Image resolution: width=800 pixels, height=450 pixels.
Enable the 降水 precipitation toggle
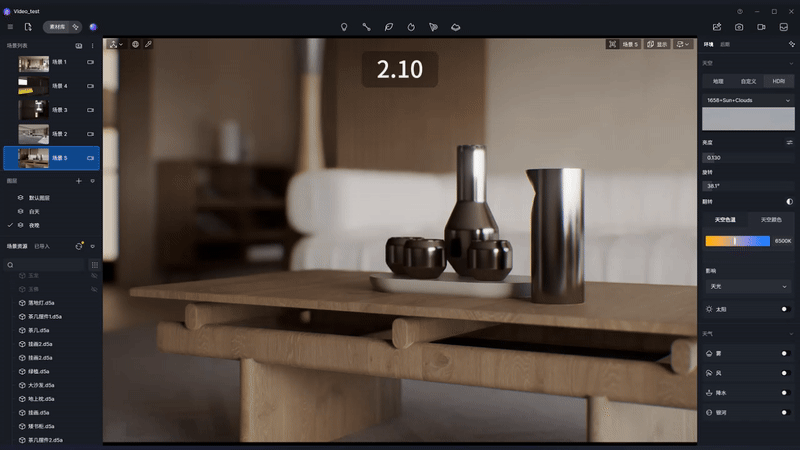(x=785, y=392)
